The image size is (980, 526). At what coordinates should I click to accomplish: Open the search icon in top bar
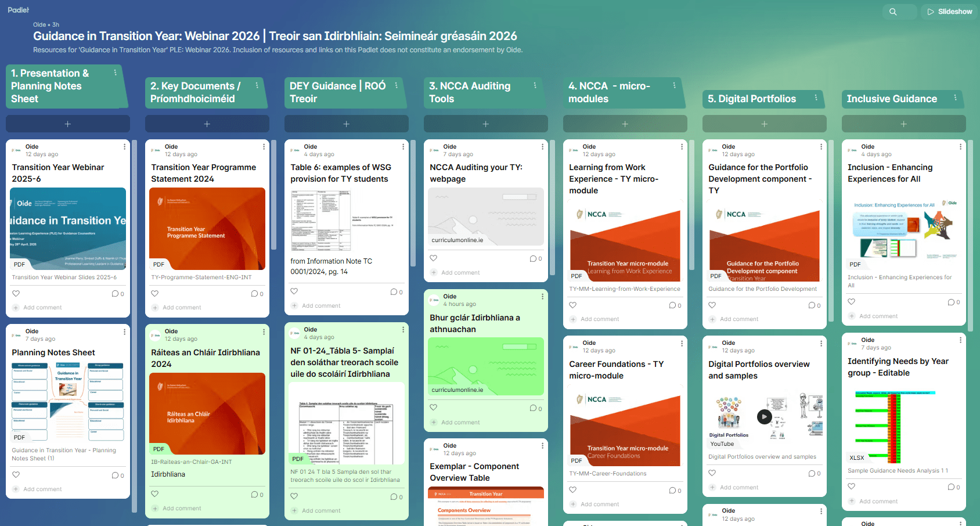click(893, 12)
